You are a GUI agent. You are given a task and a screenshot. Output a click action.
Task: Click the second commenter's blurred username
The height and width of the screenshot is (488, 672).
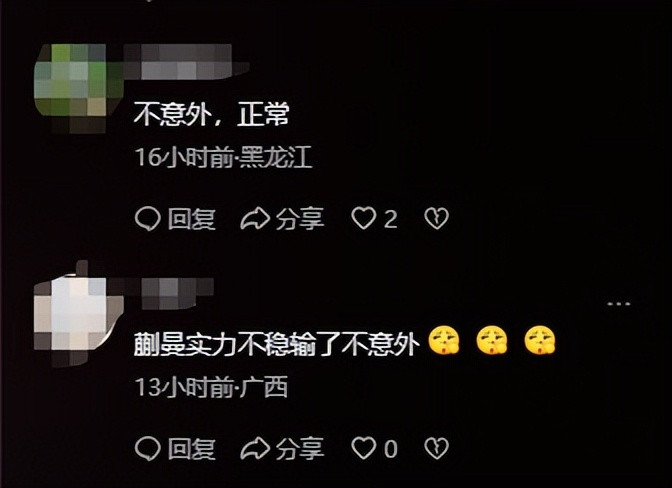174,293
